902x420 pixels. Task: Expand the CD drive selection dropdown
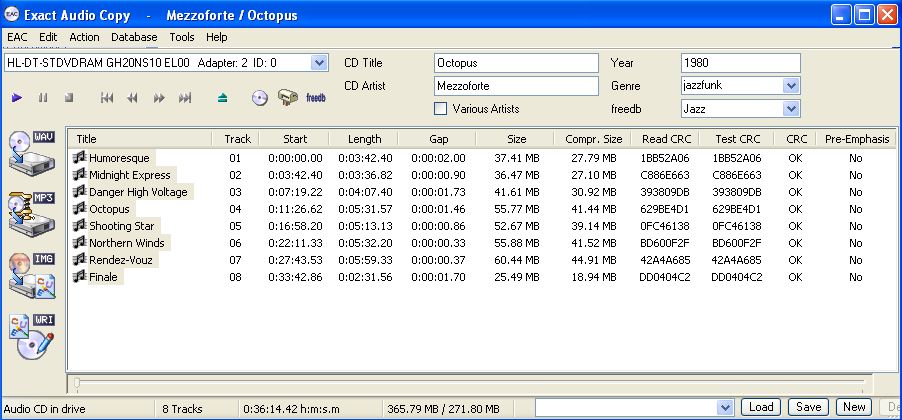click(x=318, y=63)
